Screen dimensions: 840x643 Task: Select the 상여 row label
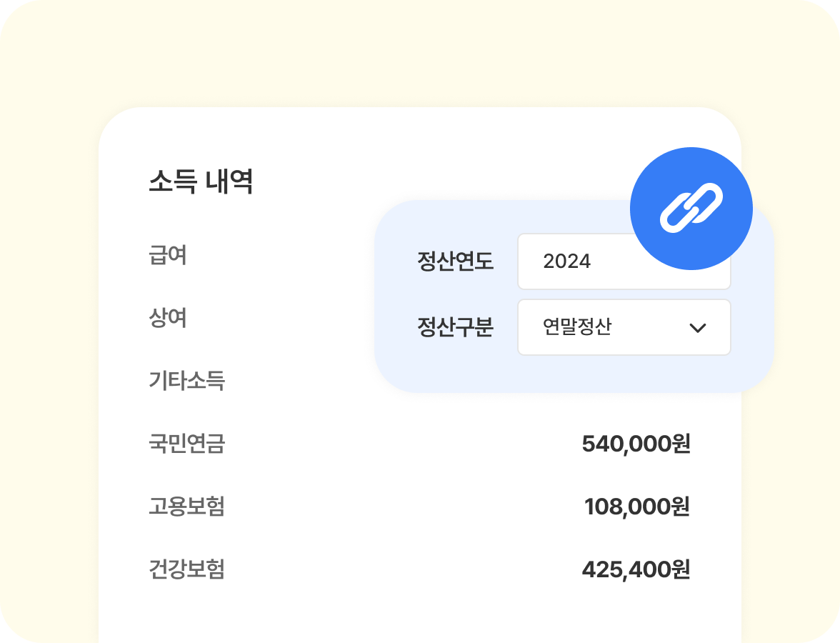coord(168,318)
